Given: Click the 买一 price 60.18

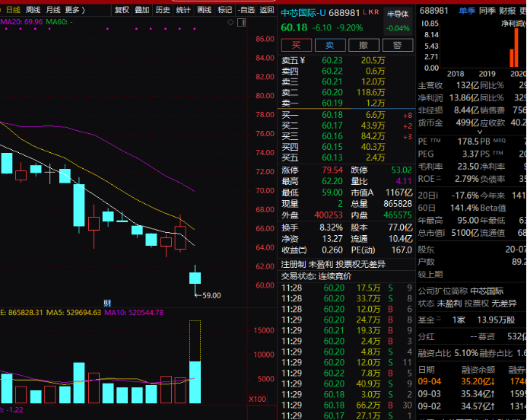Looking at the screenshot, I should pos(332,115).
